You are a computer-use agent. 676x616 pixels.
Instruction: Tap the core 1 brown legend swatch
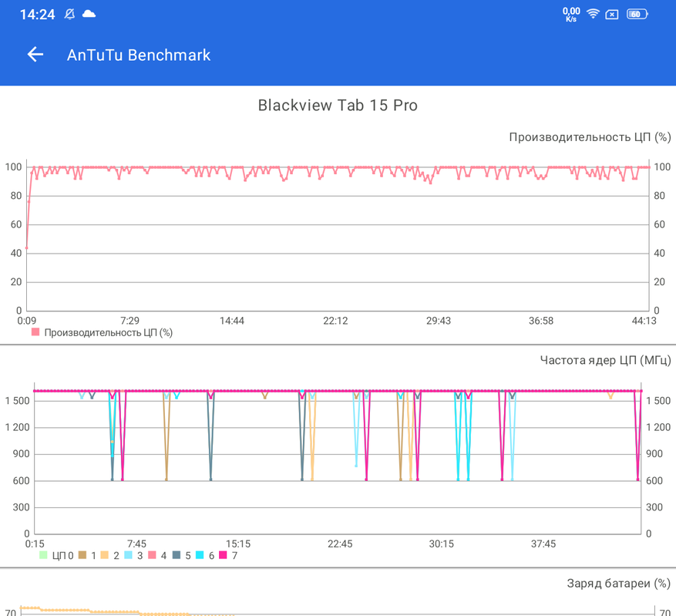(x=82, y=555)
